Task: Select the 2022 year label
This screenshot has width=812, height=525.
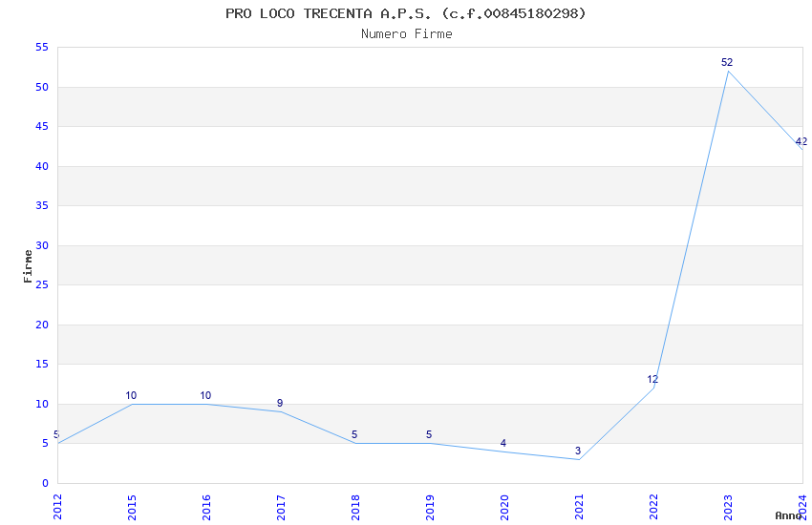Action: (x=654, y=507)
